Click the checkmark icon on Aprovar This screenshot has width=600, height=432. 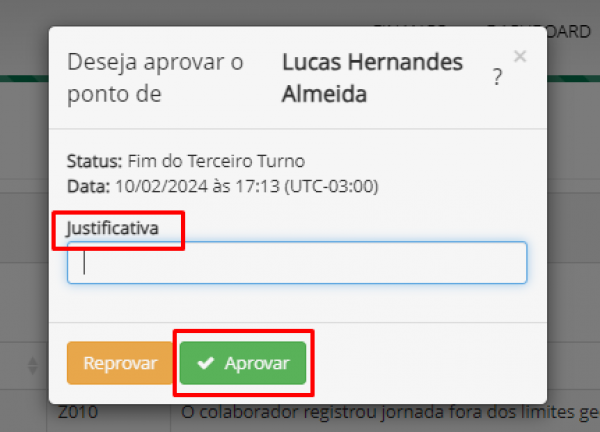click(x=206, y=364)
